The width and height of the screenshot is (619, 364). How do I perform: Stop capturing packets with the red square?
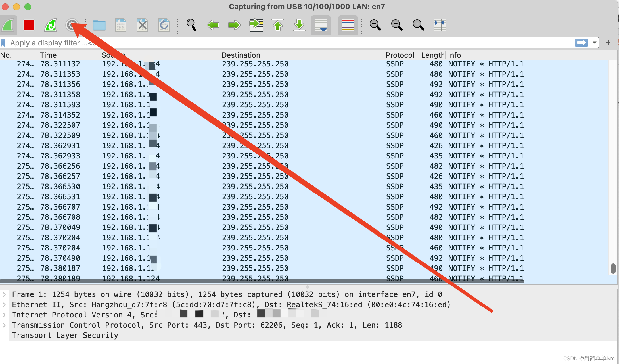click(29, 25)
